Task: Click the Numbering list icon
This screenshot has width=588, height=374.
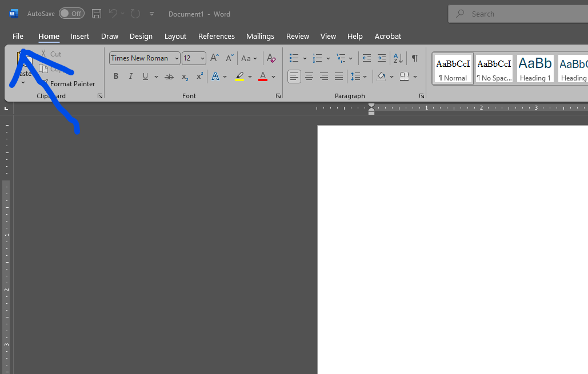Action: [317, 58]
